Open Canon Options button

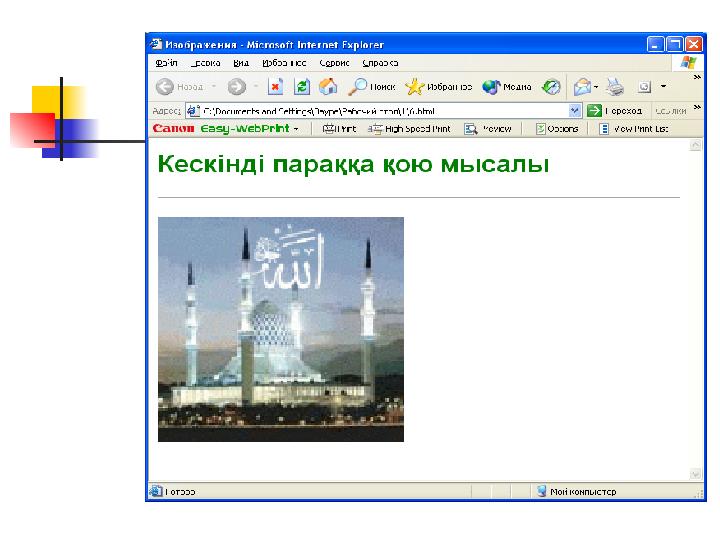pyautogui.click(x=557, y=129)
